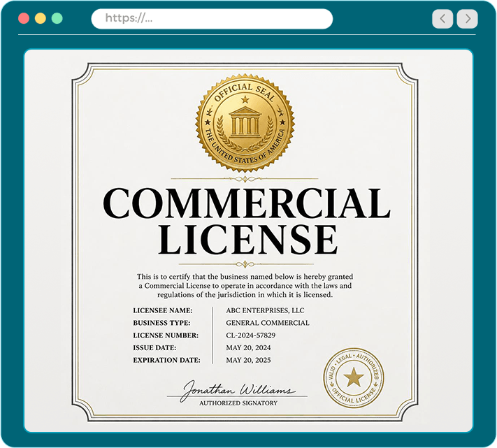This screenshot has height=448, width=497.
Task: Click the yellow window dot
Action: [x=41, y=18]
